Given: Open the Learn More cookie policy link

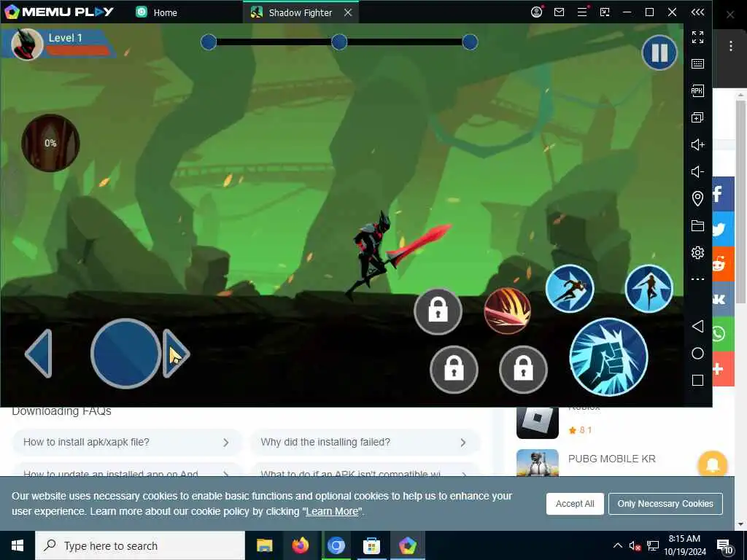Looking at the screenshot, I should (332, 511).
